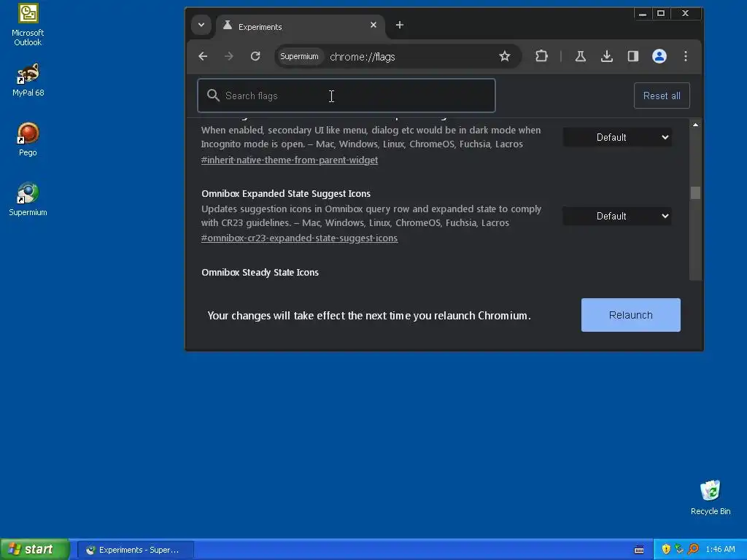Click the Supermium site chip in address bar

299,56
